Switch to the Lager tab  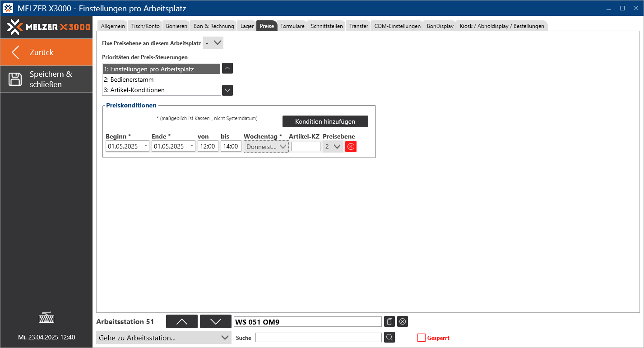[247, 26]
